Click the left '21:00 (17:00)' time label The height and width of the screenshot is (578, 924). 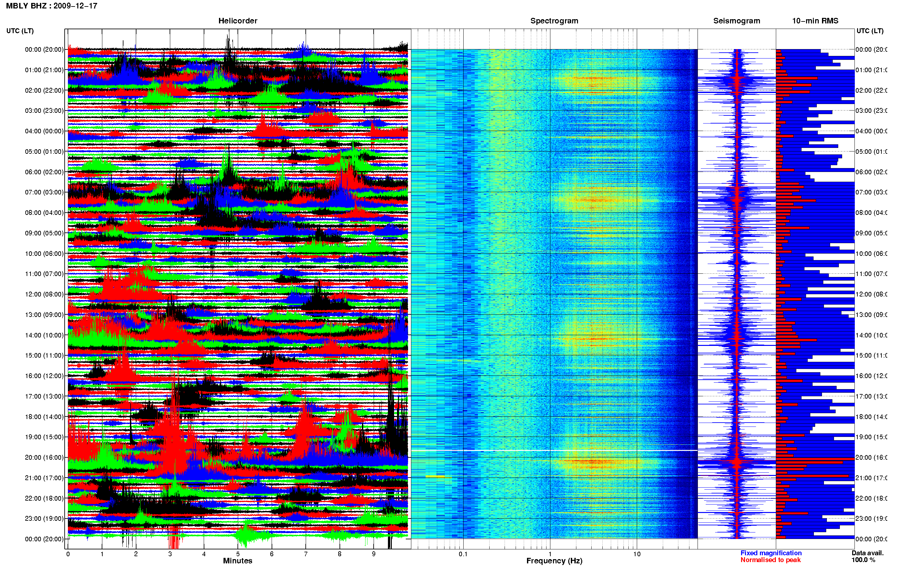click(x=44, y=478)
